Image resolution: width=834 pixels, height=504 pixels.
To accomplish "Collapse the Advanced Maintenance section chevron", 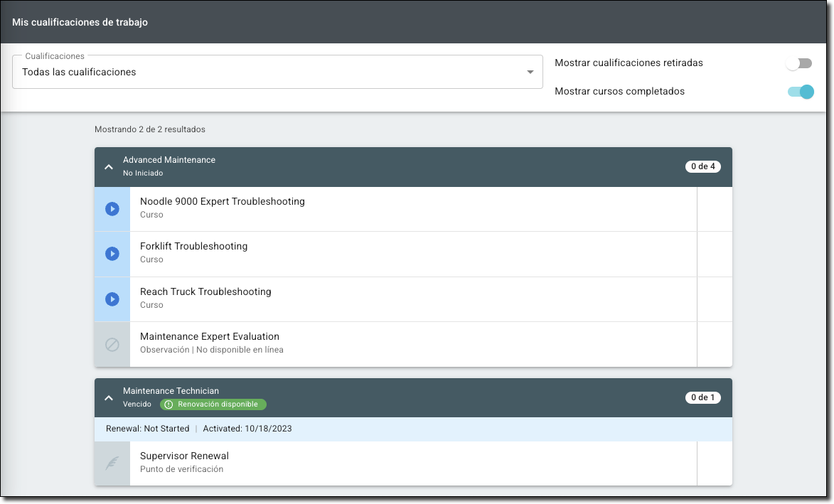I will (109, 167).
